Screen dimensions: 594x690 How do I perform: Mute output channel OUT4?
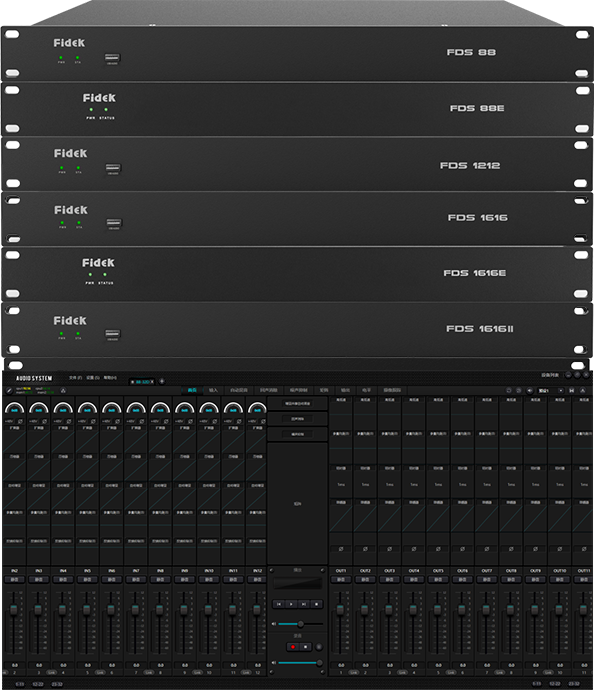coord(414,580)
